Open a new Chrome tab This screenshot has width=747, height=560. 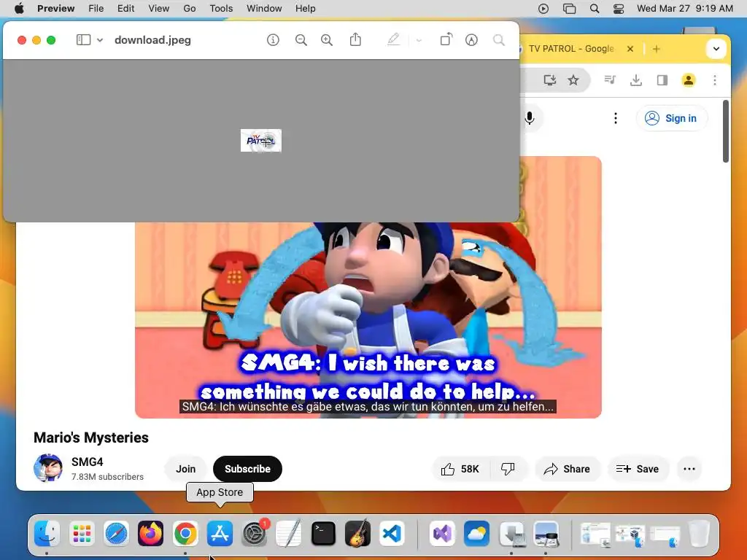pyautogui.click(x=656, y=49)
